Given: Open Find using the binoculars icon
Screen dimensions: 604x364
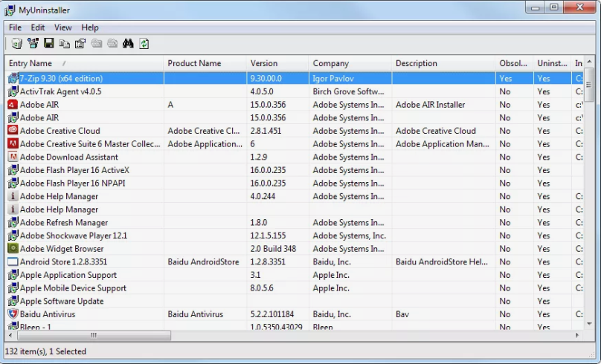Looking at the screenshot, I should 128,44.
